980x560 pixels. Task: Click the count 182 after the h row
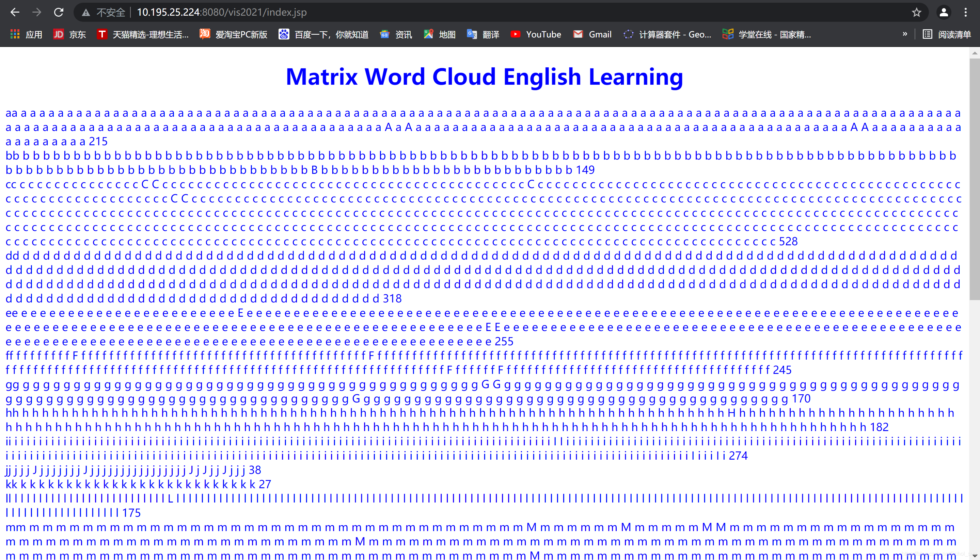(879, 427)
